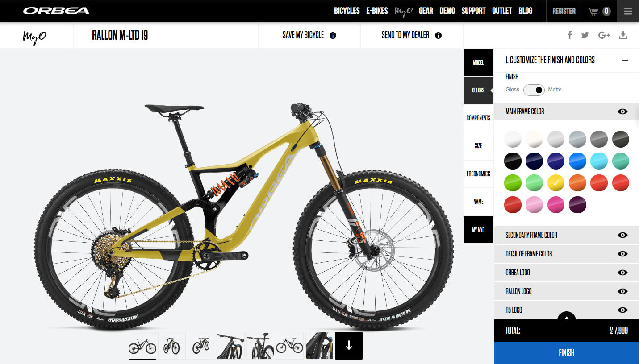This screenshot has width=639, height=364.
Task: Toggle eye icon for Orbea Logo
Action: click(x=622, y=273)
